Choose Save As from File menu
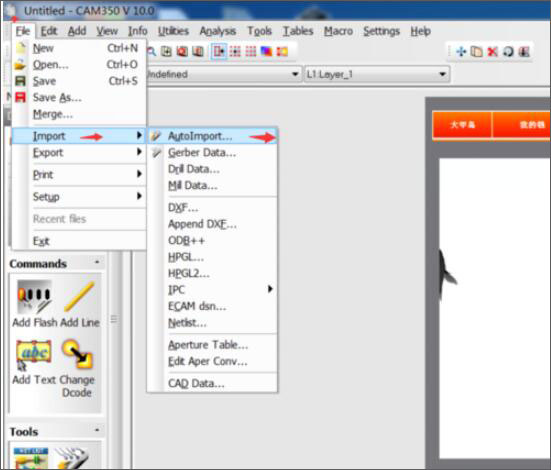 (x=79, y=97)
